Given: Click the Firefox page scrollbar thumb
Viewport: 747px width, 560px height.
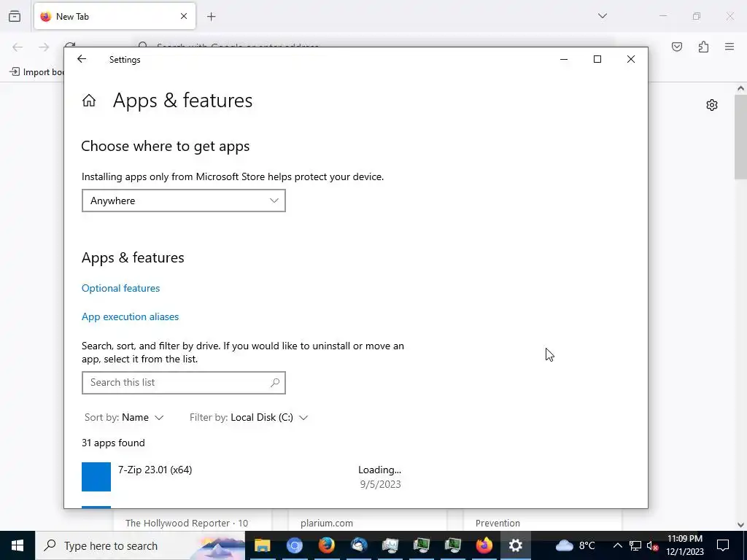Looking at the screenshot, I should pyautogui.click(x=740, y=136).
